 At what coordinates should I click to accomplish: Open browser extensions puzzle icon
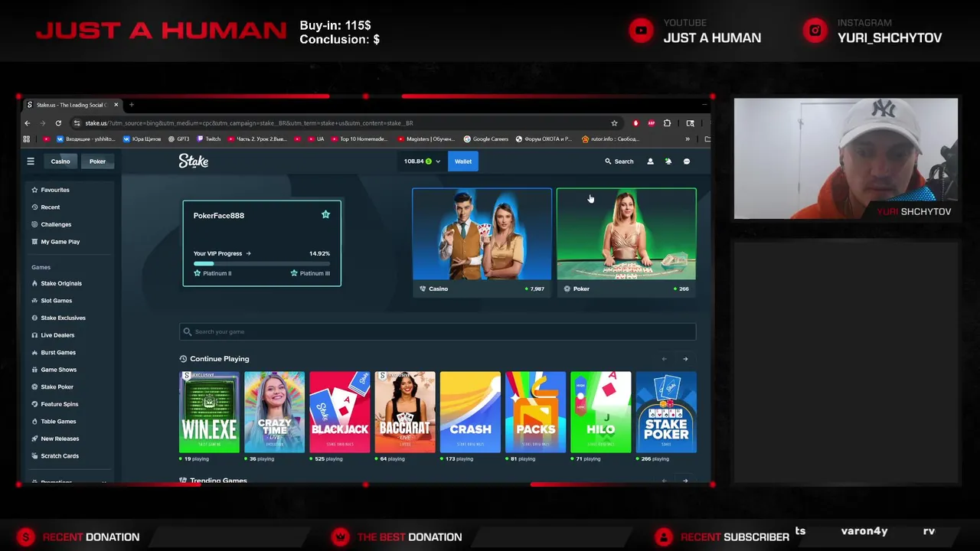pyautogui.click(x=667, y=123)
